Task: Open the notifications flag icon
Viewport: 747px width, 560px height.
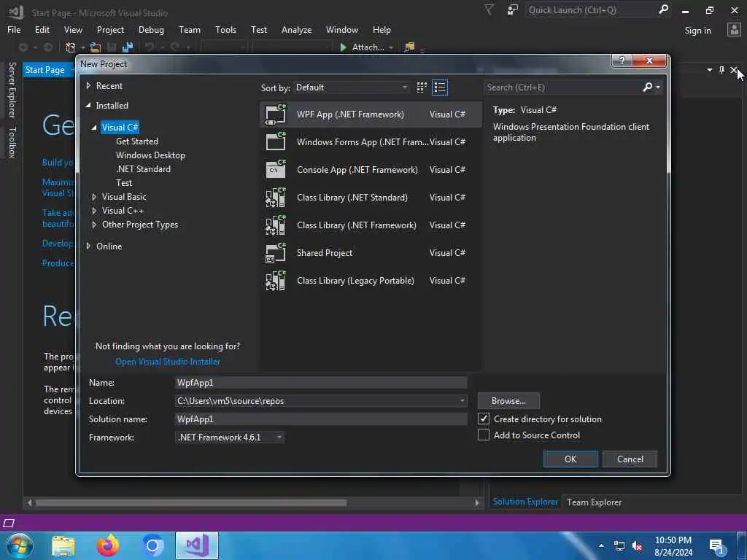Action: tap(489, 9)
